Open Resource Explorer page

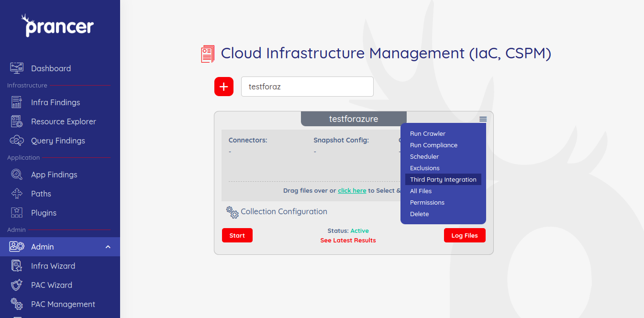(x=64, y=121)
